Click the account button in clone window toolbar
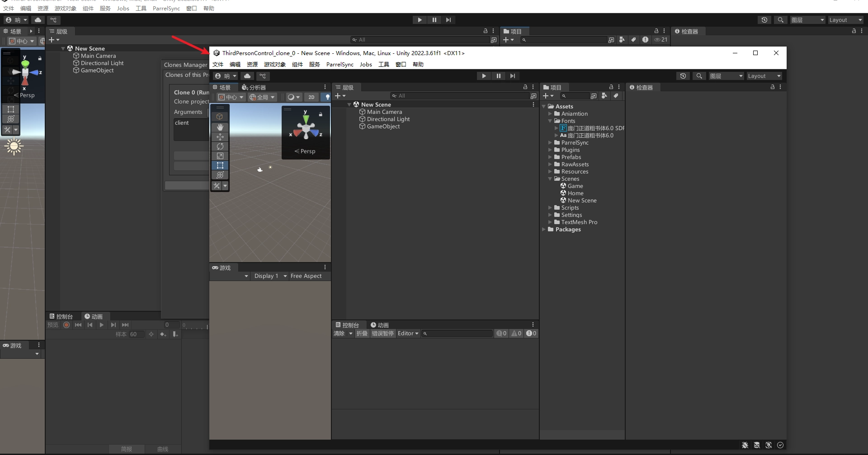The image size is (868, 455). [226, 76]
